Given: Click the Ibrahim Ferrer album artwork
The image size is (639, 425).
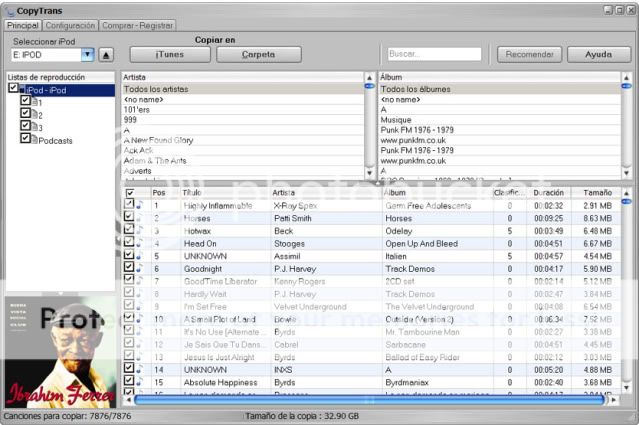Looking at the screenshot, I should click(60, 352).
